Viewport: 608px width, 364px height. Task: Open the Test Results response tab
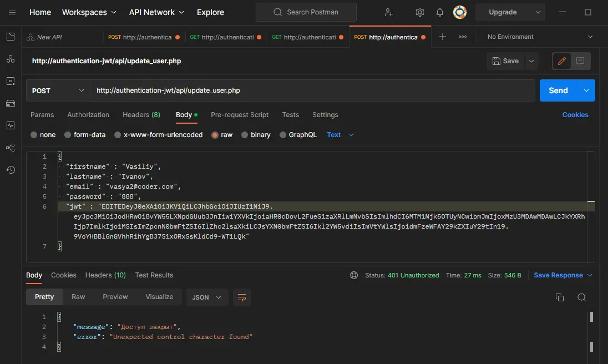click(154, 275)
